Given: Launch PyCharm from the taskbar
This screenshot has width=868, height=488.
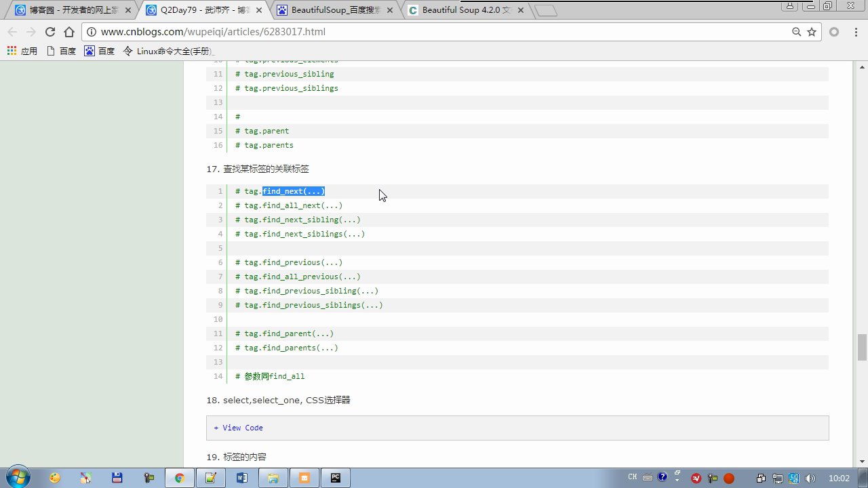Looking at the screenshot, I should coord(335,478).
